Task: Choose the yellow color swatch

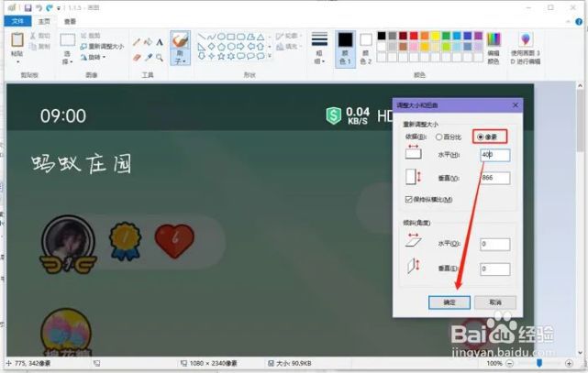Action: [436, 36]
